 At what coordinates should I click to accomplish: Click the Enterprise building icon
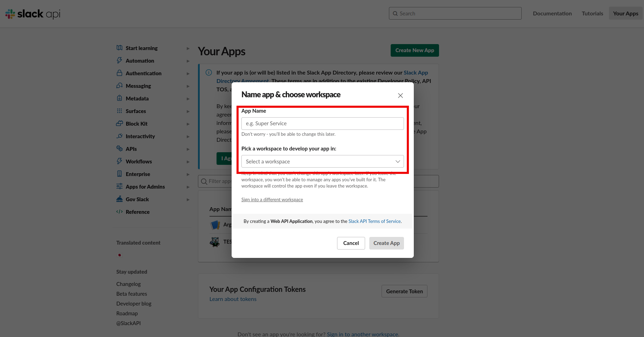[x=119, y=174]
